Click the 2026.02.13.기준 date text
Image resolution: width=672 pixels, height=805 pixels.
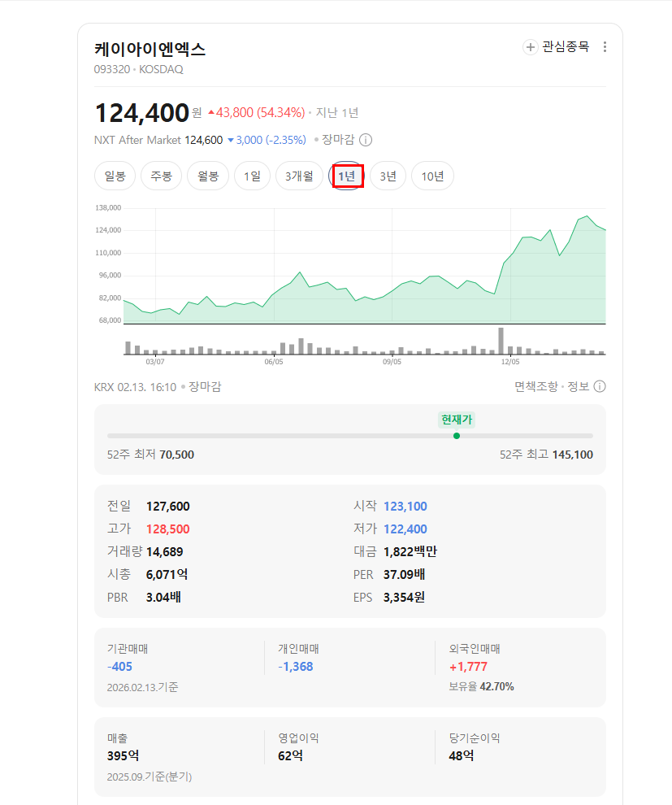143,687
